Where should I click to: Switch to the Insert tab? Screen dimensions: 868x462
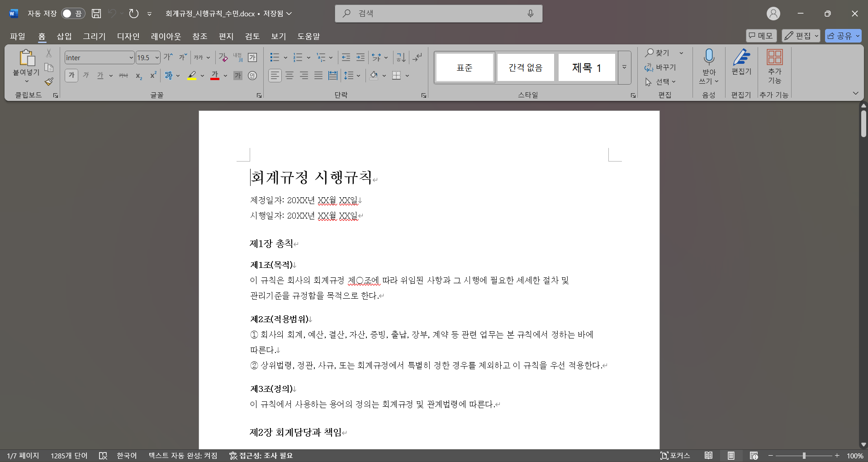pos(64,36)
